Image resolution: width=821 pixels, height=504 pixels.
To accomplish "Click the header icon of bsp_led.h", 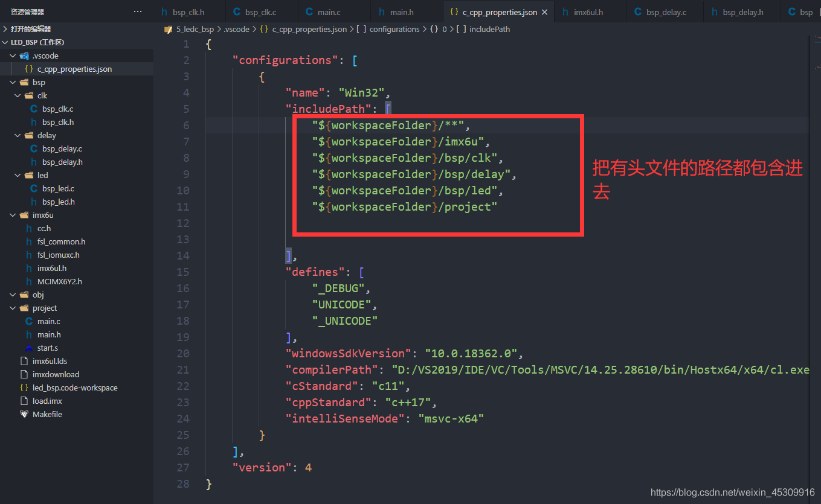I will point(34,202).
